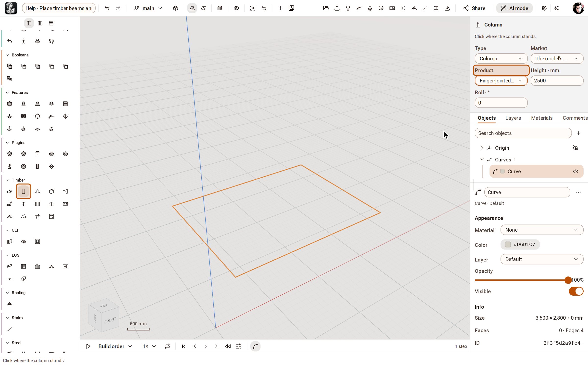This screenshot has width=588, height=368.
Task: Toggle the loop playback button
Action: tap(167, 346)
